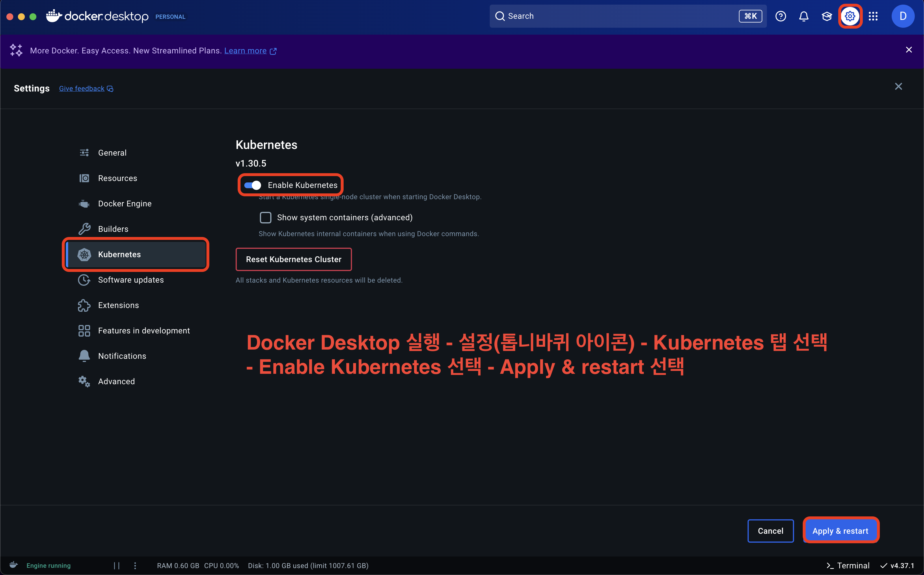
Task: Open Terminal from the status bar
Action: coord(848,565)
